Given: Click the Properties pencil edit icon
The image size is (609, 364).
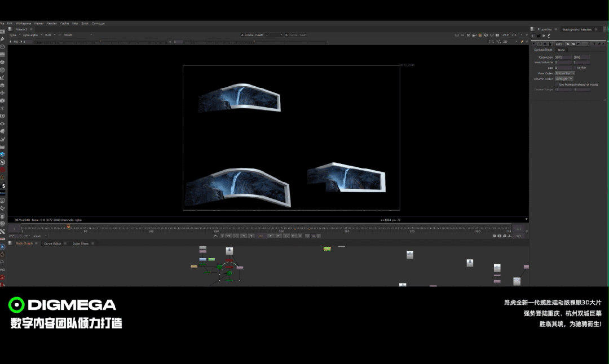Looking at the screenshot, I should [x=549, y=35].
